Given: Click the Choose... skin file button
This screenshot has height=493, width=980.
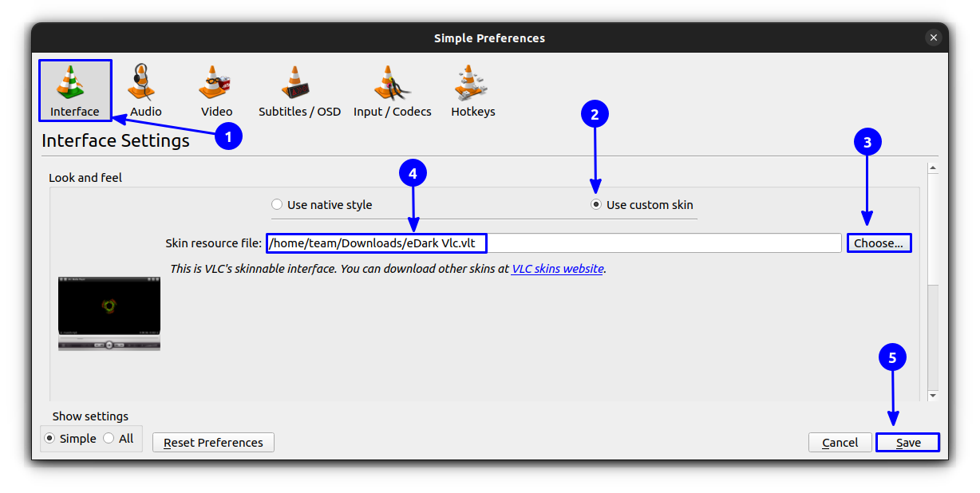Looking at the screenshot, I should click(879, 243).
